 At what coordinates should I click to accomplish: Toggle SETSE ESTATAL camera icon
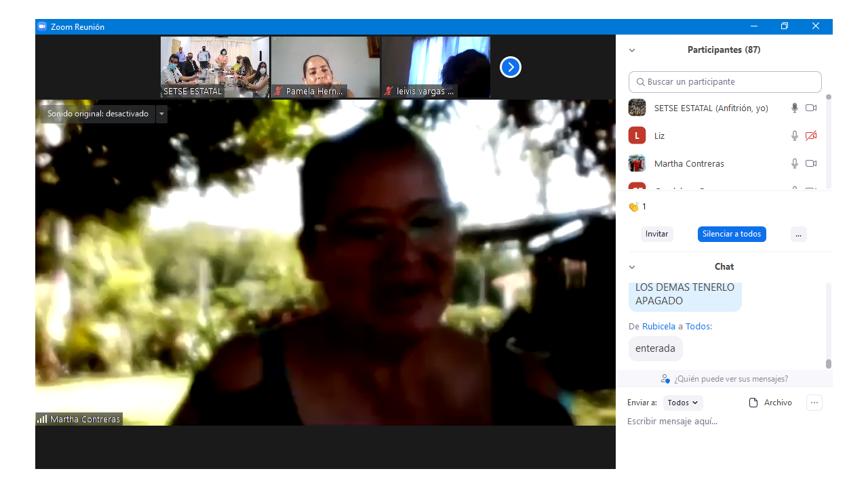[x=811, y=108]
